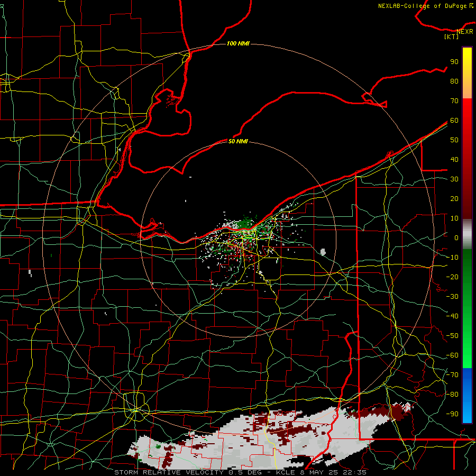
Task: Click the 10 value on velocity scale
Action: (454, 218)
